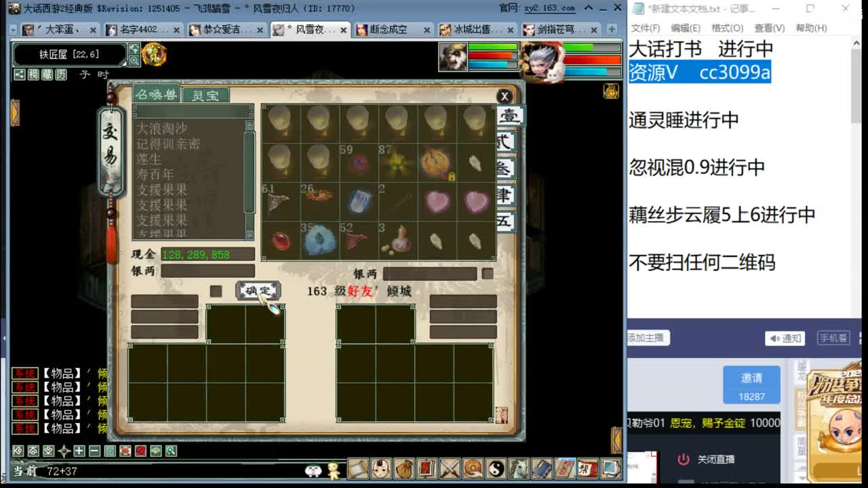This screenshot has height=488, width=868.
Task: Click the 通知 notification button
Action: [785, 338]
